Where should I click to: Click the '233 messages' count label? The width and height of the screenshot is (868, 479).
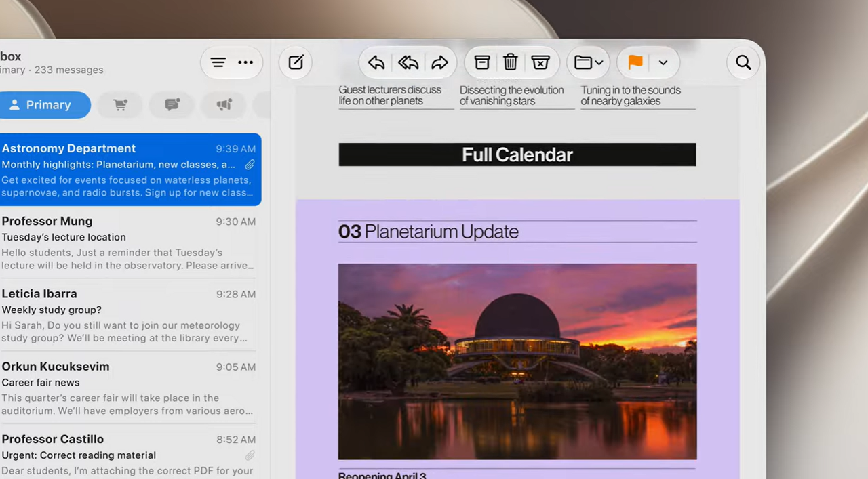pos(69,70)
